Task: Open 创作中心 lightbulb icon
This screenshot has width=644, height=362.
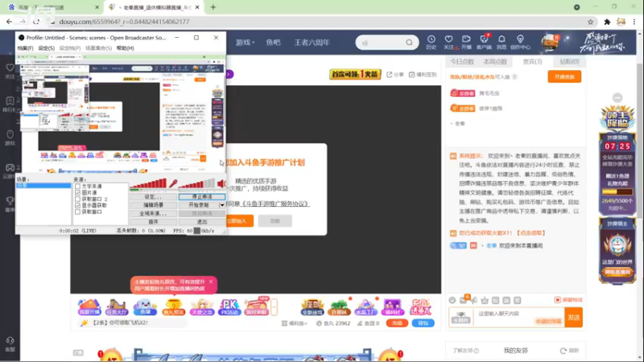Action: (520, 42)
